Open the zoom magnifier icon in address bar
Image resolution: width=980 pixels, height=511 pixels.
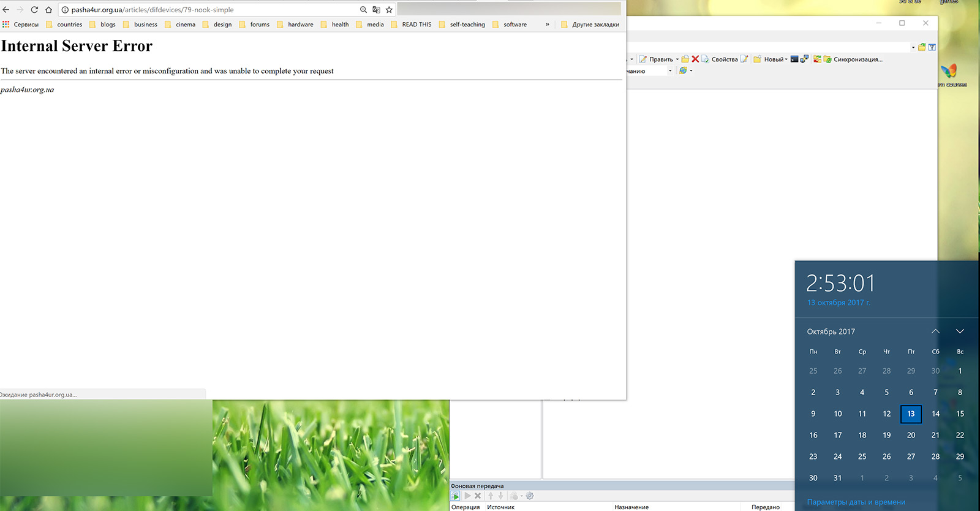[x=363, y=10]
